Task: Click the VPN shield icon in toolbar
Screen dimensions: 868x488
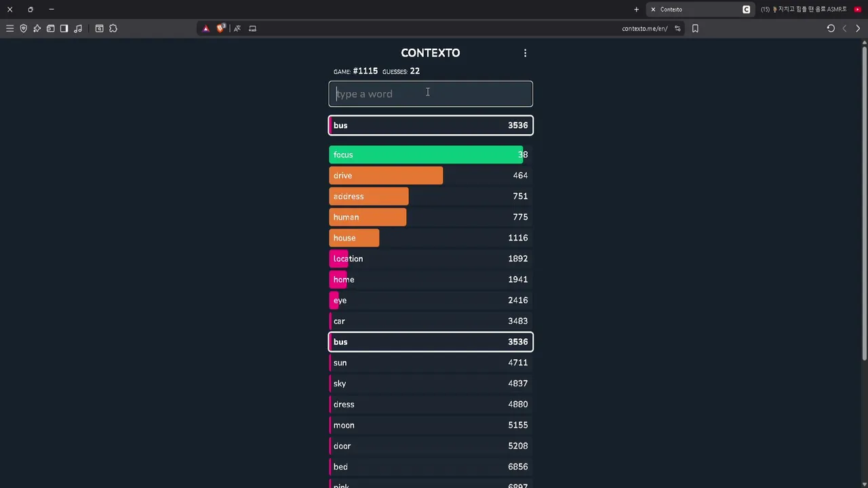Action: click(x=23, y=28)
